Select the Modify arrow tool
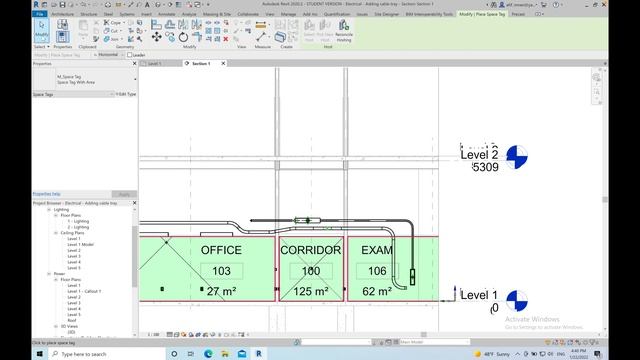This screenshot has width=640, height=360. coord(42,31)
